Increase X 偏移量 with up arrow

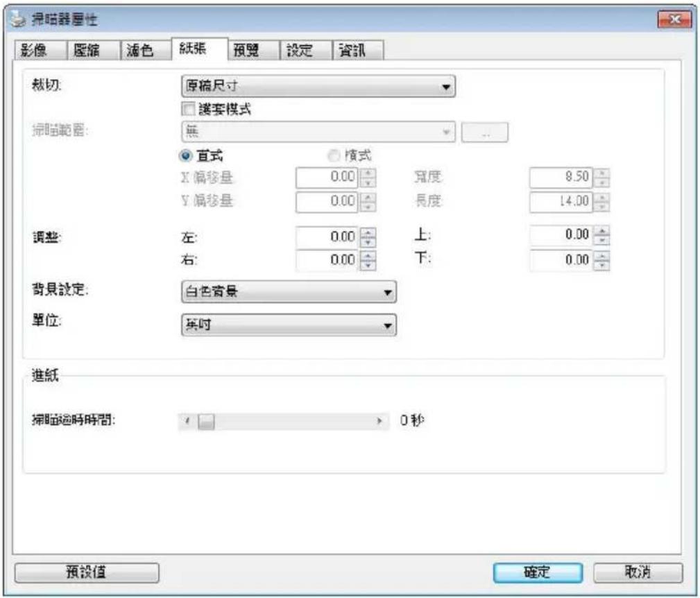coord(368,172)
